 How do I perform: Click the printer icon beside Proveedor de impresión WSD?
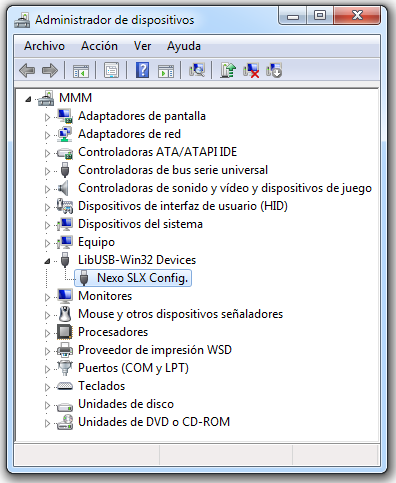coord(65,350)
